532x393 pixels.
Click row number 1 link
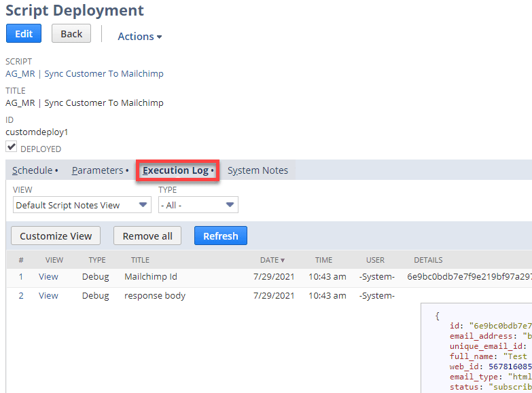pyautogui.click(x=20, y=277)
